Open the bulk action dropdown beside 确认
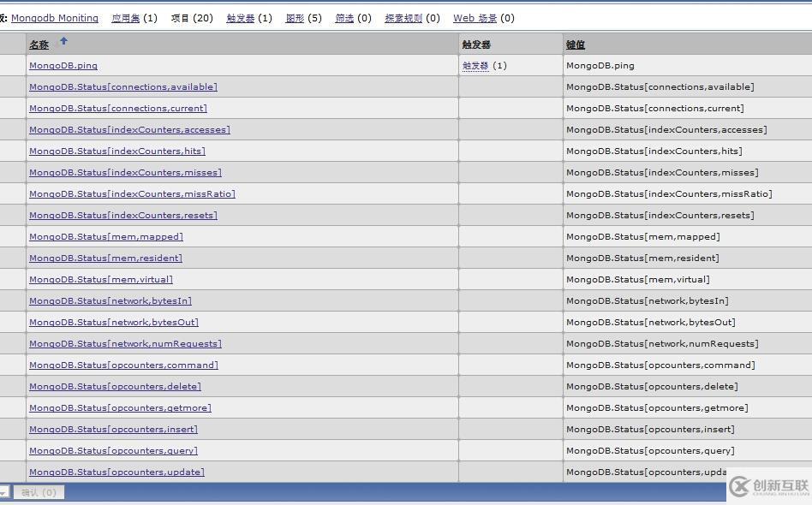This screenshot has height=505, width=812. click(x=4, y=492)
